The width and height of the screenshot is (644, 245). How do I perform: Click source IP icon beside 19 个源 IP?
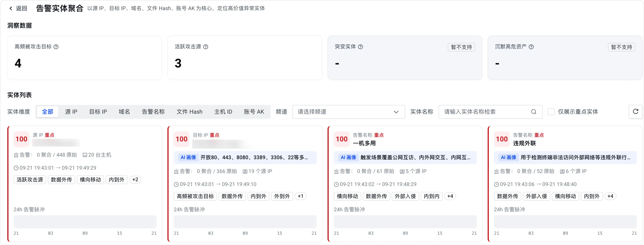[x=245, y=171]
